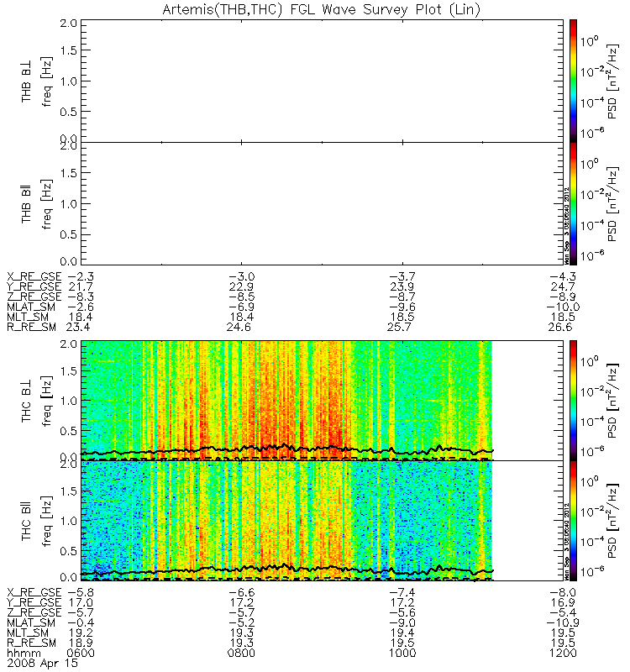
Task: Click the X_RE_GSE value '-3.0'
Action: pos(241,276)
